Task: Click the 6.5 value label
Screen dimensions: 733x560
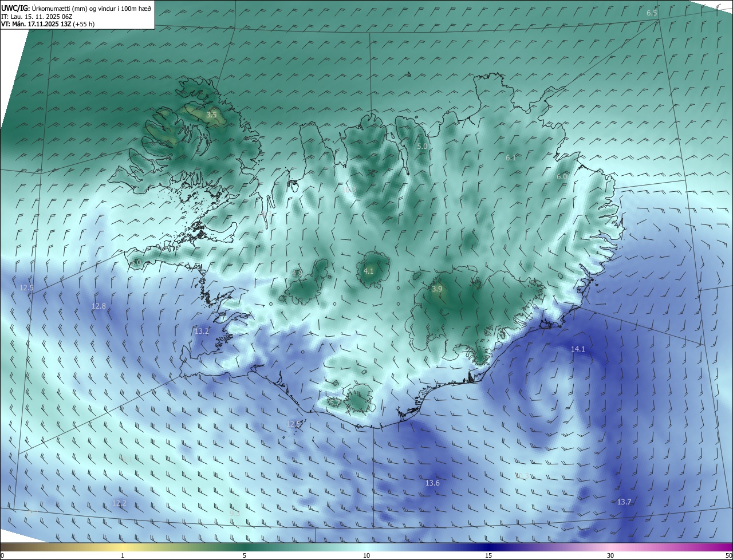Action: tap(652, 13)
